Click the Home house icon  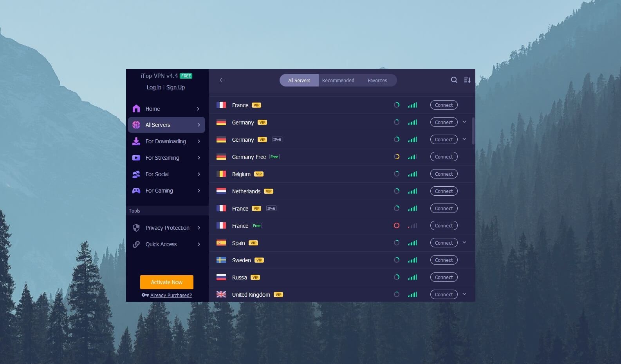[136, 108]
